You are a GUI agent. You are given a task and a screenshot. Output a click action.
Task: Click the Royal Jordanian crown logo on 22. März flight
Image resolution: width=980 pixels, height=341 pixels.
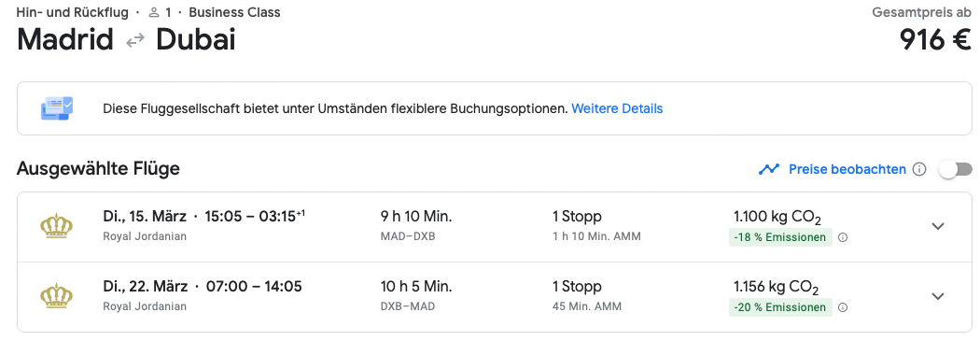[x=56, y=296]
